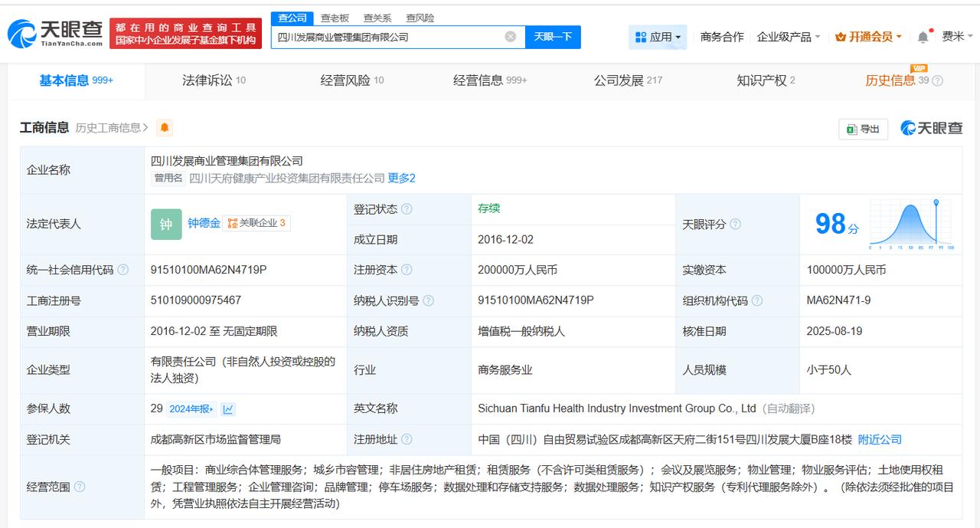
Task: Click the 天眼一下 search button
Action: (x=553, y=37)
